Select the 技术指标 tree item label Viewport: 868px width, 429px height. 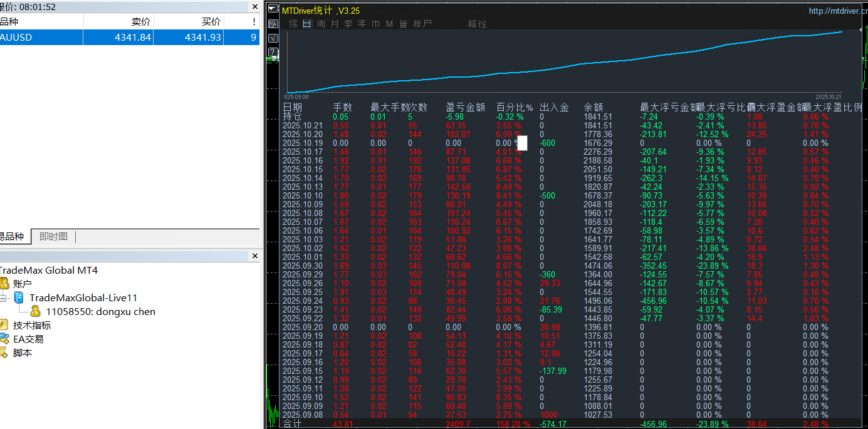(x=32, y=325)
